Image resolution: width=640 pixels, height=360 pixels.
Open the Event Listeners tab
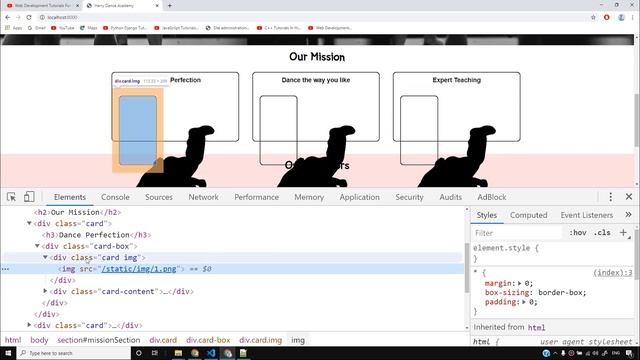pos(587,215)
